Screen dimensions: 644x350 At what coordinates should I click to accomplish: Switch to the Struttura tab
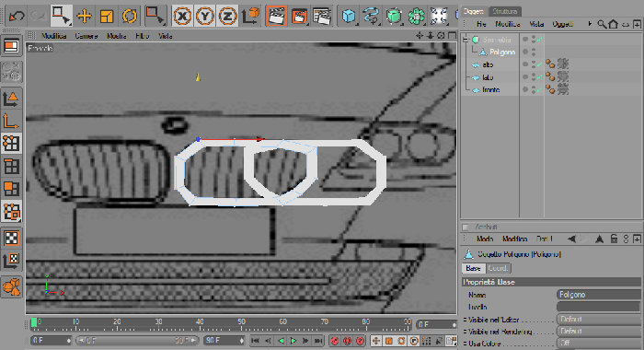505,11
